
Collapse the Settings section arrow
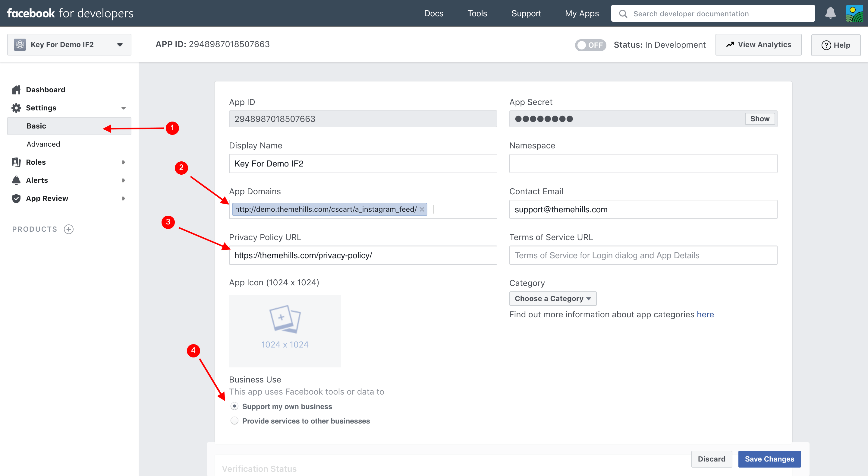click(x=123, y=108)
